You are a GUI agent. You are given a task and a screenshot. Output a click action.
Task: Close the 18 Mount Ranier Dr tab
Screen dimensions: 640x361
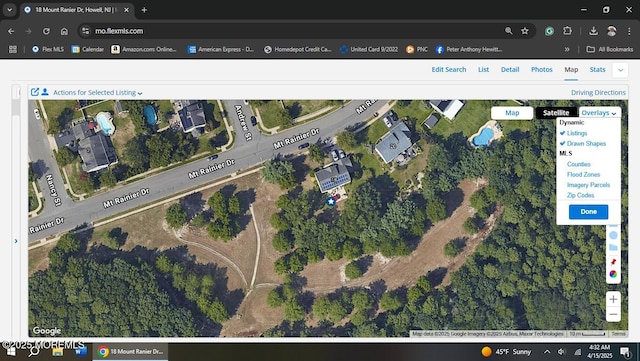click(x=127, y=10)
